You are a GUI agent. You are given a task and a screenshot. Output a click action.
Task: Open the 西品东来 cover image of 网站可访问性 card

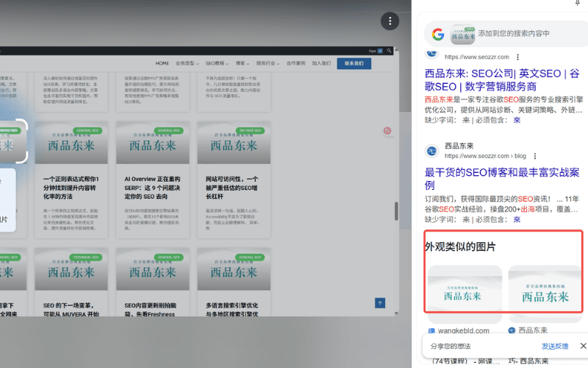tap(234, 142)
